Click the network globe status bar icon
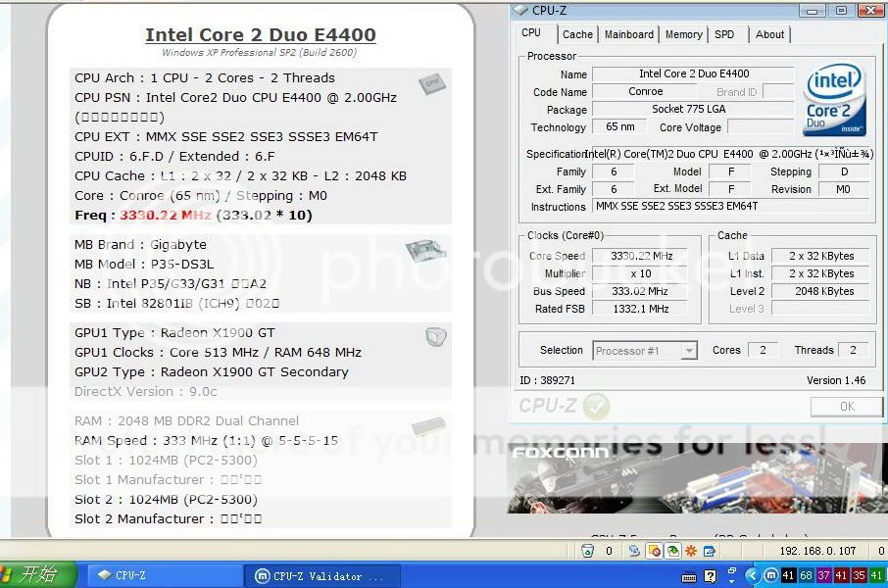888x588 pixels. 634,551
